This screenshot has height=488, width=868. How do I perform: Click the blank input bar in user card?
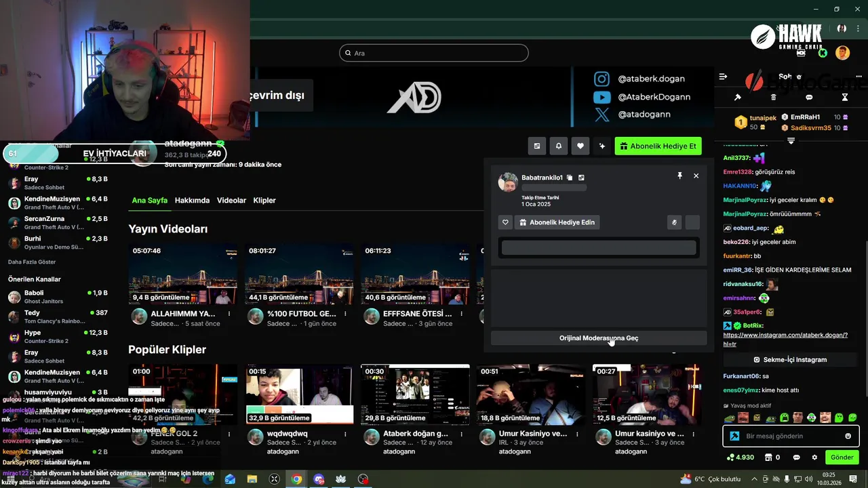[x=599, y=247]
